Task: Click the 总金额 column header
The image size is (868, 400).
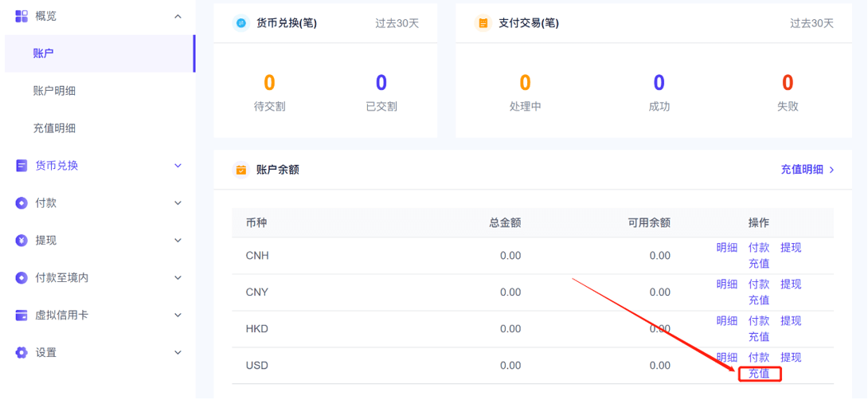Action: click(505, 223)
